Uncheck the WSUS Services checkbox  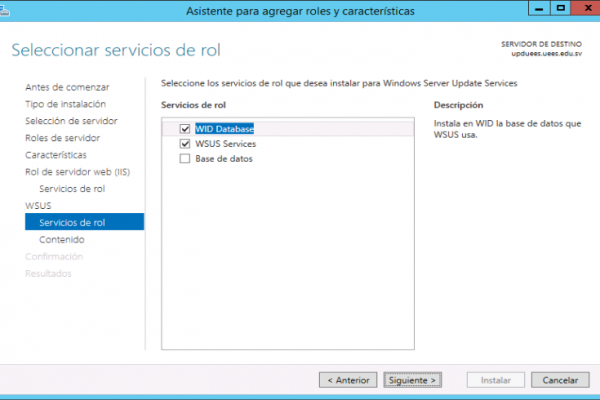(185, 144)
